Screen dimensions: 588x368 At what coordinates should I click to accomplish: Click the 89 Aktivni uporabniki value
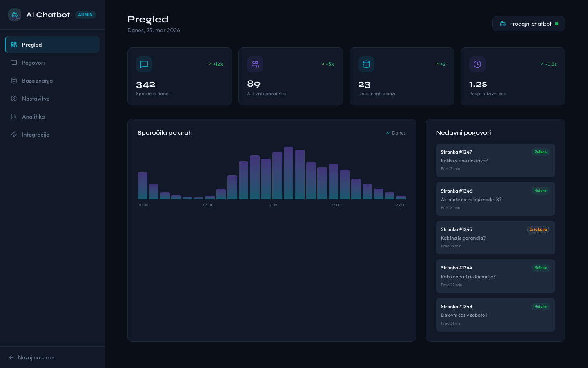tap(254, 84)
